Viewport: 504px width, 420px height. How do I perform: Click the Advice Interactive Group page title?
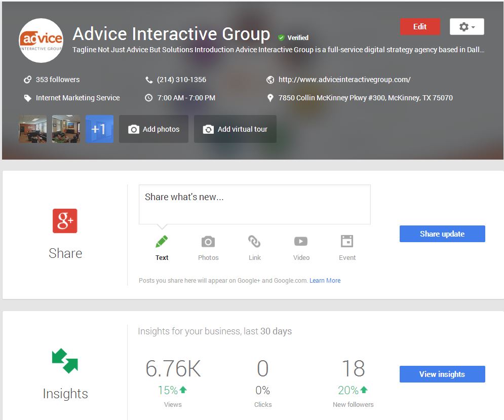[171, 34]
